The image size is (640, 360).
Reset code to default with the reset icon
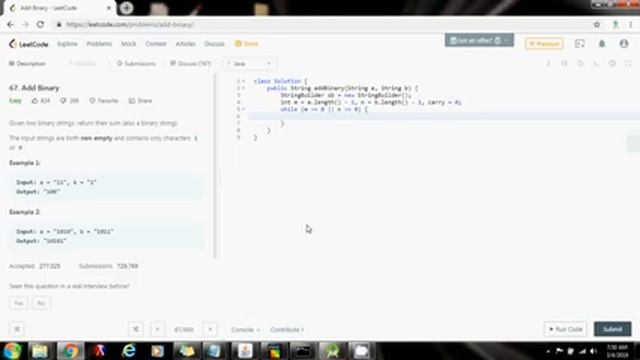point(580,64)
